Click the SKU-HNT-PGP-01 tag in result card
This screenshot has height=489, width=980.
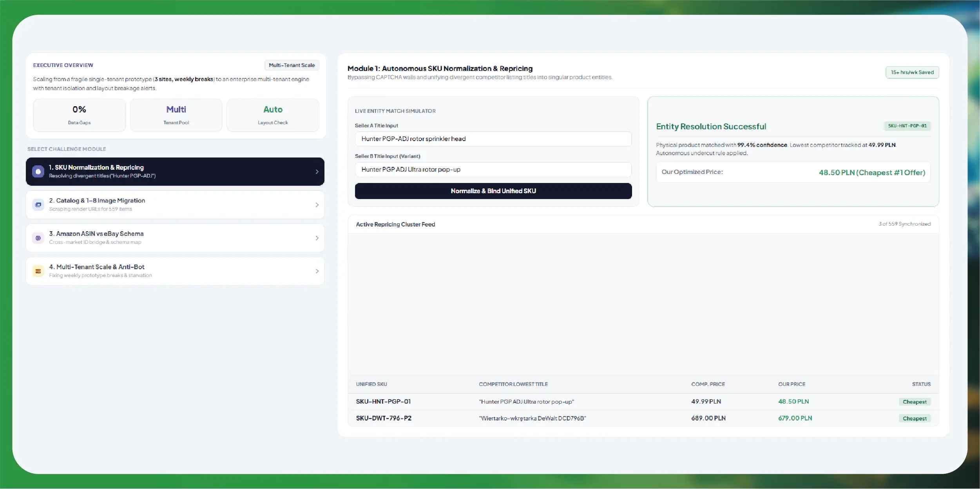coord(908,126)
